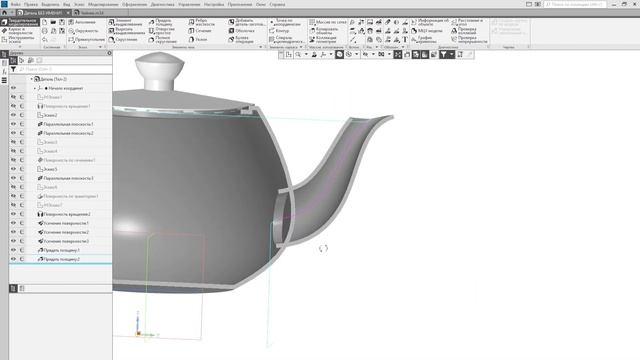Click the home start page button
Viewport: 640px width, 360px height.
4,13
